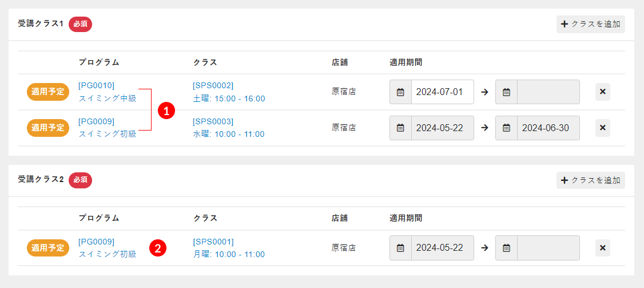Image resolution: width=644 pixels, height=288 pixels.
Task: Open the [SPS0002] 土曜 15:00 - 16:00 class link
Action: coord(229,92)
